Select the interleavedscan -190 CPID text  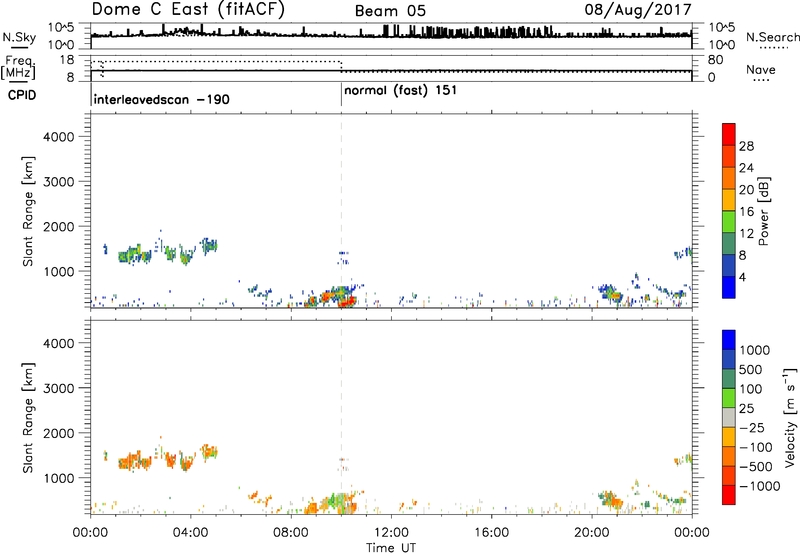162,99
